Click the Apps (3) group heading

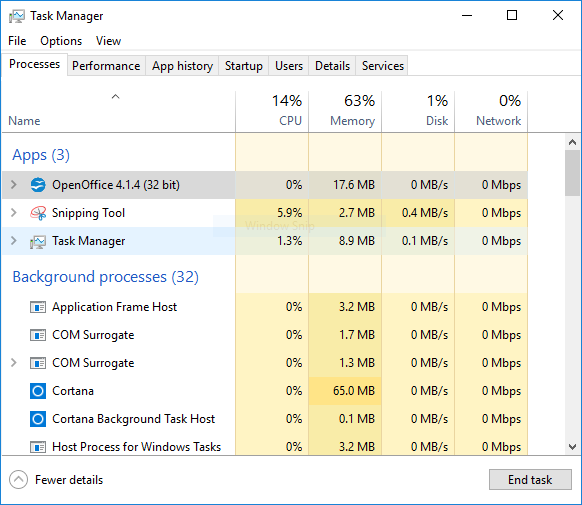pos(41,155)
